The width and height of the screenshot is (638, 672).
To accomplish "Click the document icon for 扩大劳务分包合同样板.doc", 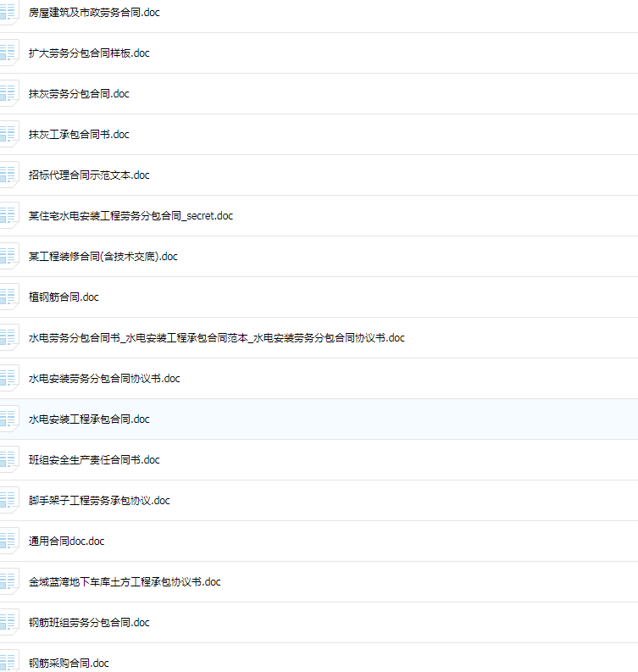I will [x=8, y=53].
